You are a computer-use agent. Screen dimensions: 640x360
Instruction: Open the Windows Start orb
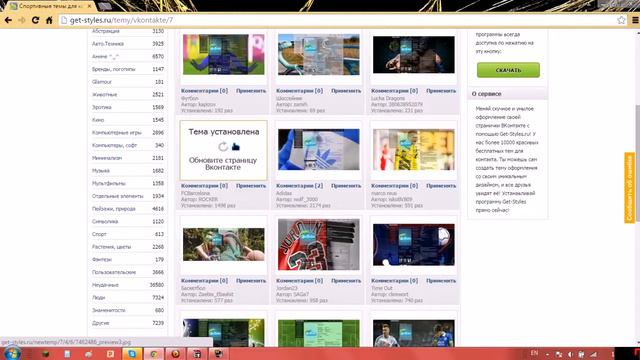click(11, 353)
